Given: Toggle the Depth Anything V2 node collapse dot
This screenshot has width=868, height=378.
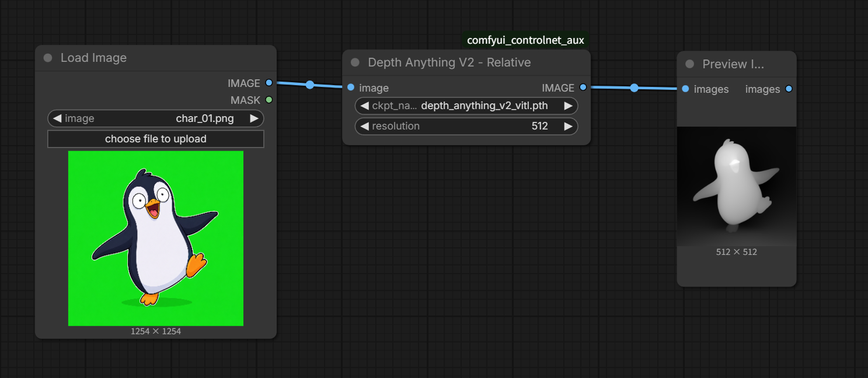Looking at the screenshot, I should point(355,62).
